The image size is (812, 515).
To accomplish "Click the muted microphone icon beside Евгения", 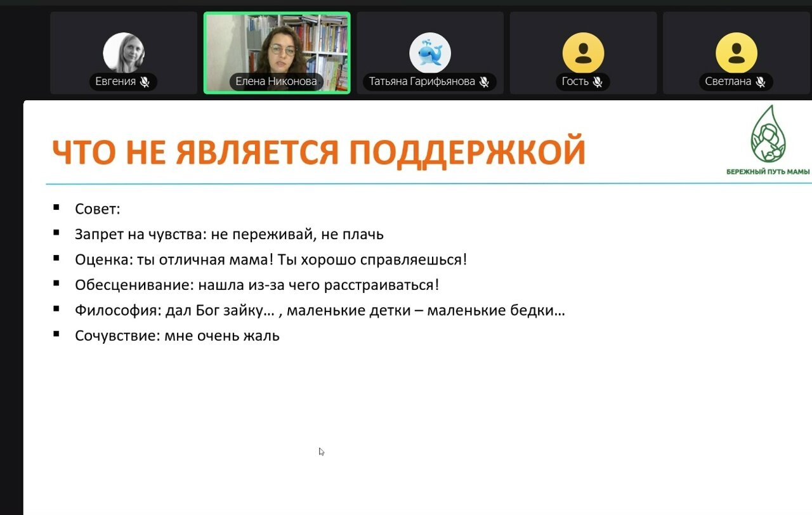I will pos(145,82).
